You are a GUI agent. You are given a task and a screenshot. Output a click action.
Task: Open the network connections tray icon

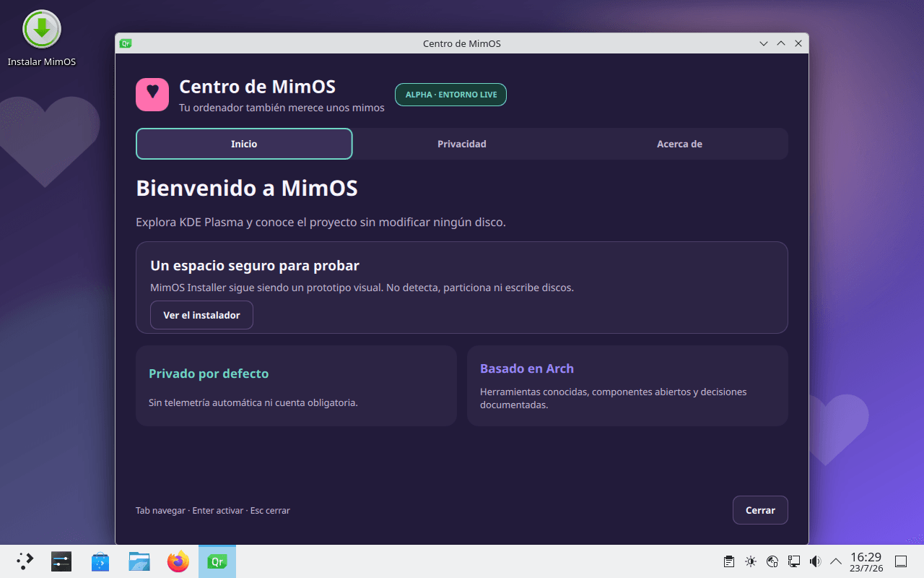click(x=794, y=561)
